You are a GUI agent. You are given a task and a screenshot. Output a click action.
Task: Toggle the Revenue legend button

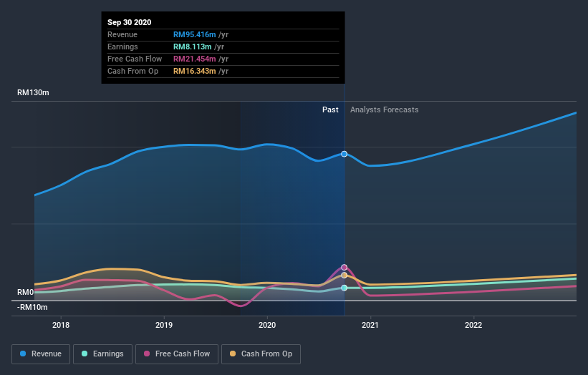pyautogui.click(x=41, y=354)
